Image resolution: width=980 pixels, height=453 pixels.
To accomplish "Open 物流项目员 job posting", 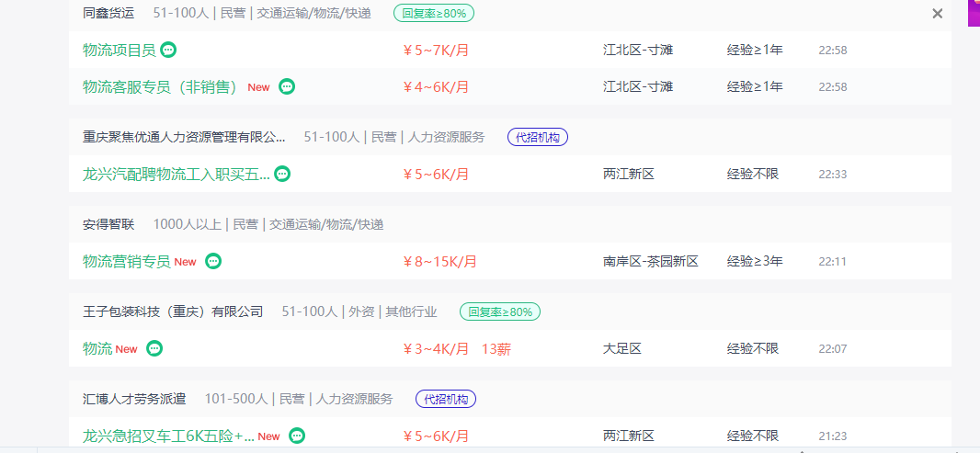I will 120,50.
